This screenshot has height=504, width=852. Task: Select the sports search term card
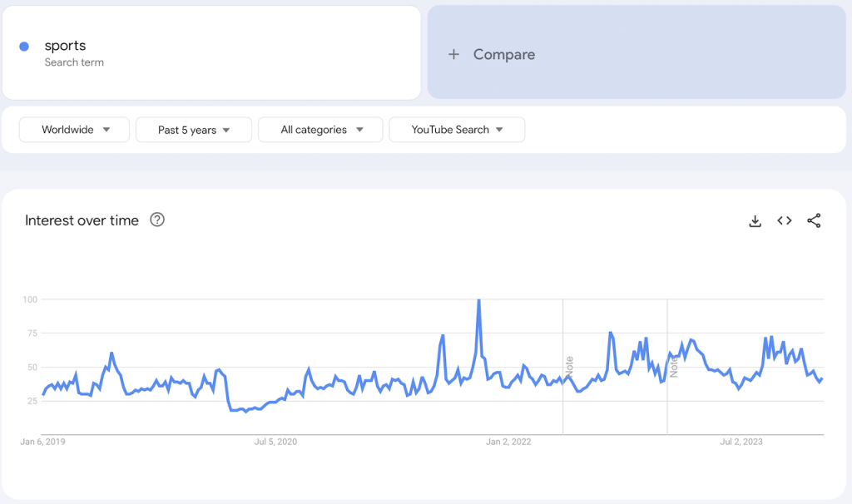(x=212, y=52)
